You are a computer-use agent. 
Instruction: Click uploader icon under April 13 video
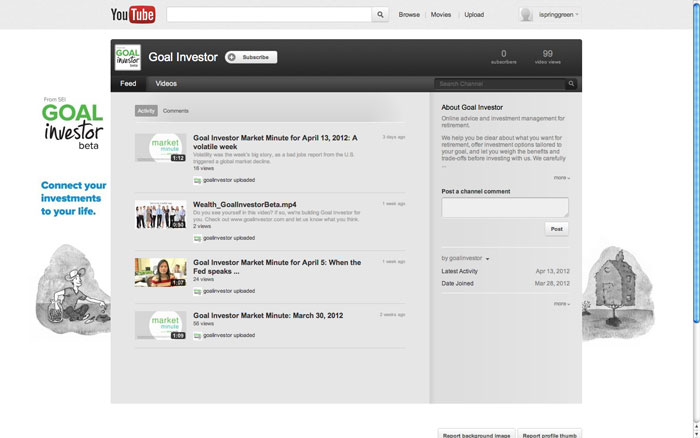click(x=197, y=180)
